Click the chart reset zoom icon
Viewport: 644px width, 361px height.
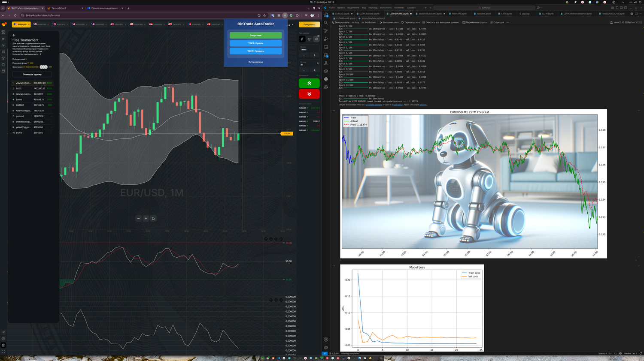point(153,218)
